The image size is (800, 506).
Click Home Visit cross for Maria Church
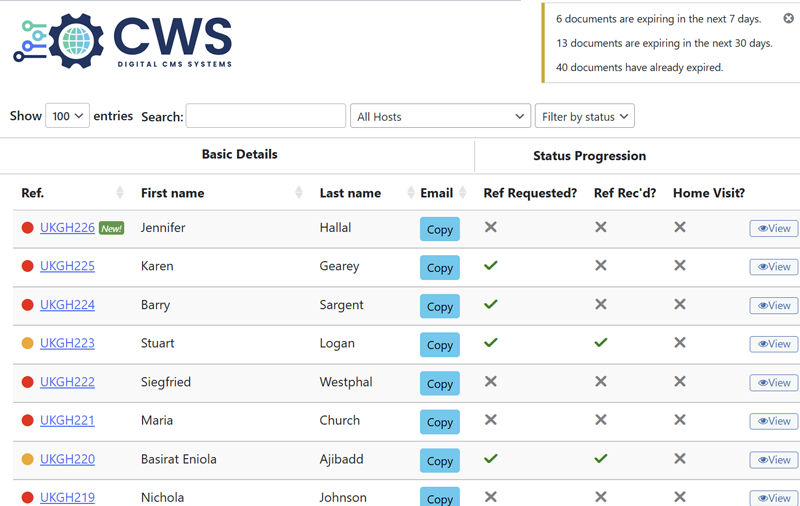point(680,419)
